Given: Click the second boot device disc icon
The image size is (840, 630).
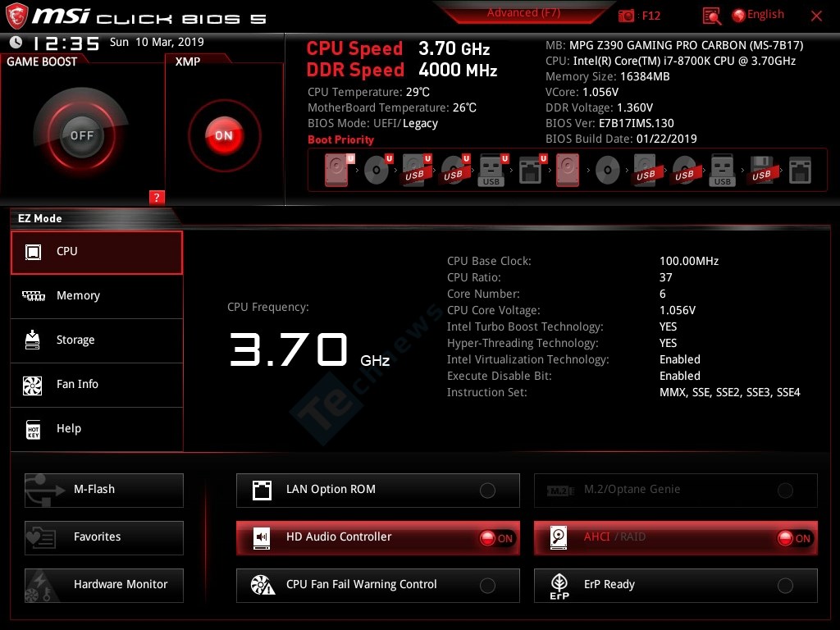Looking at the screenshot, I should pos(376,171).
